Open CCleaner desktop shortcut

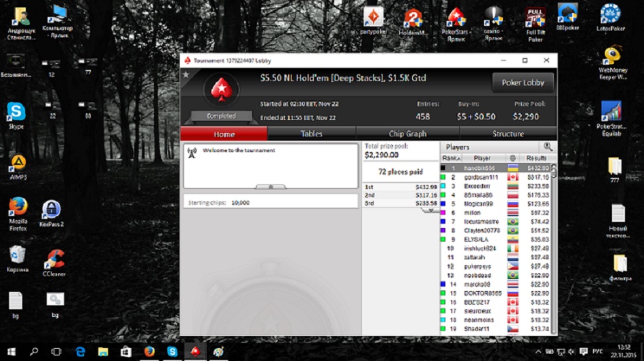coord(54,263)
